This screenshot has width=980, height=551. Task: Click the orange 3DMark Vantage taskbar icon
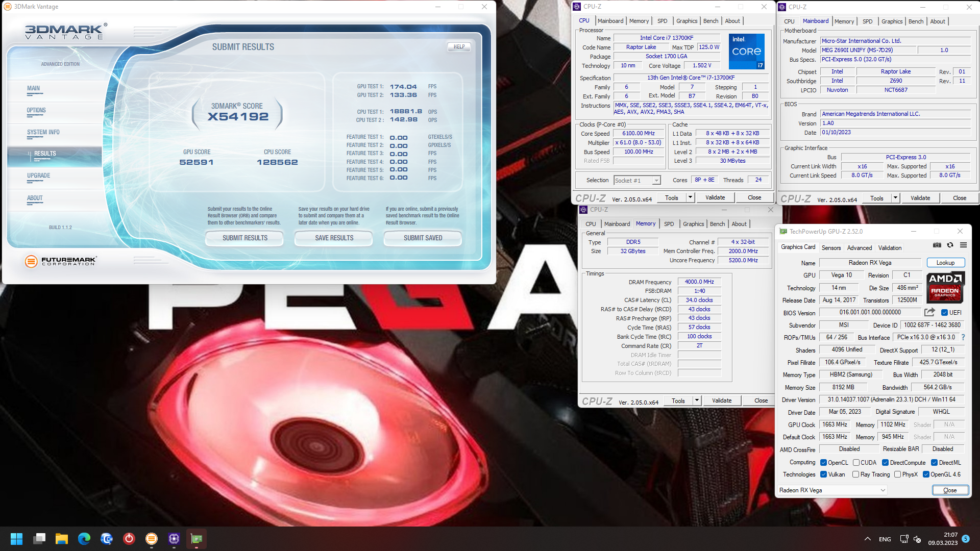click(152, 539)
